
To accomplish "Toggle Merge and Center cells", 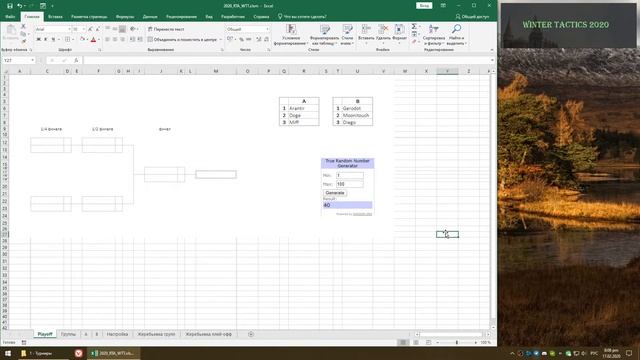I will pyautogui.click(x=182, y=40).
